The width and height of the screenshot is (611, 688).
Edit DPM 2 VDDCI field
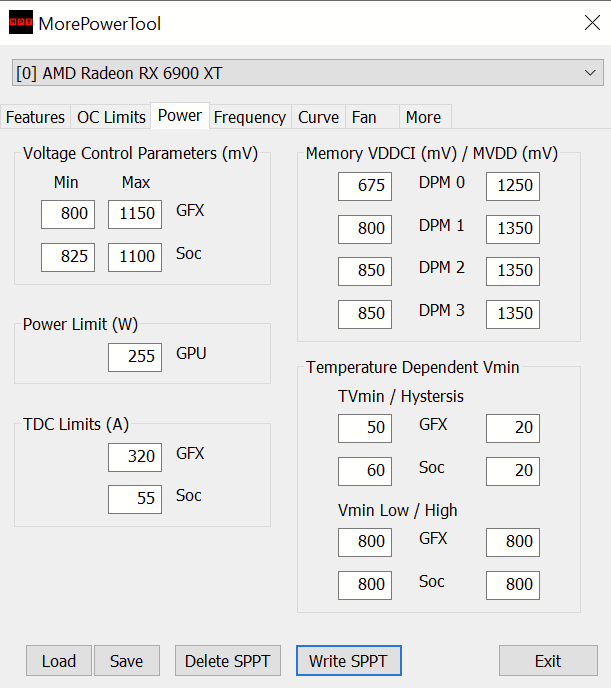(x=365, y=271)
